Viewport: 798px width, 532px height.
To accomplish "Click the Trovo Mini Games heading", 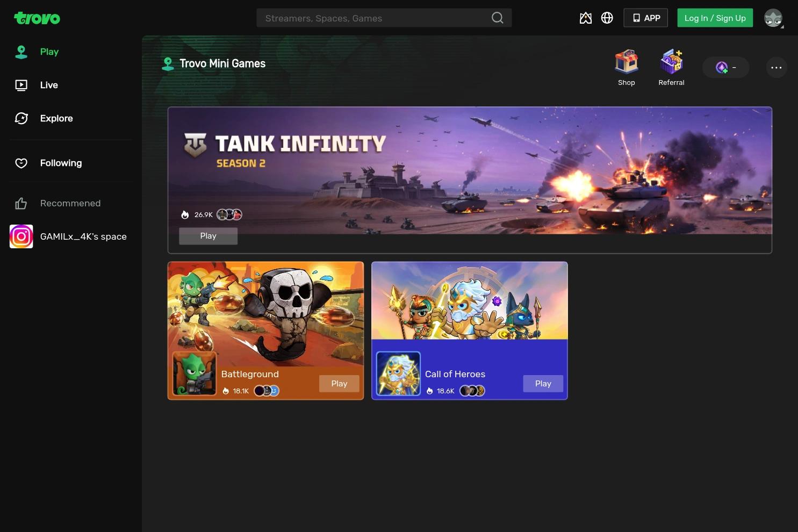I will click(x=222, y=64).
